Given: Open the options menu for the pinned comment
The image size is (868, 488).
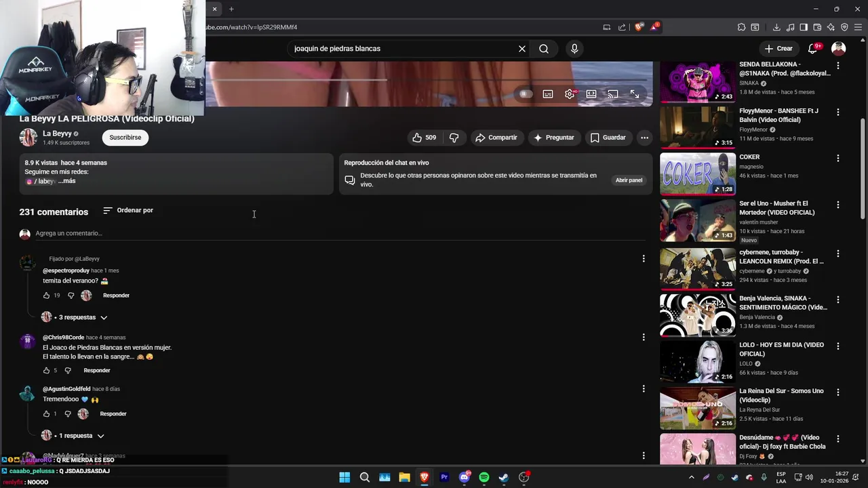Looking at the screenshot, I should coord(644,258).
